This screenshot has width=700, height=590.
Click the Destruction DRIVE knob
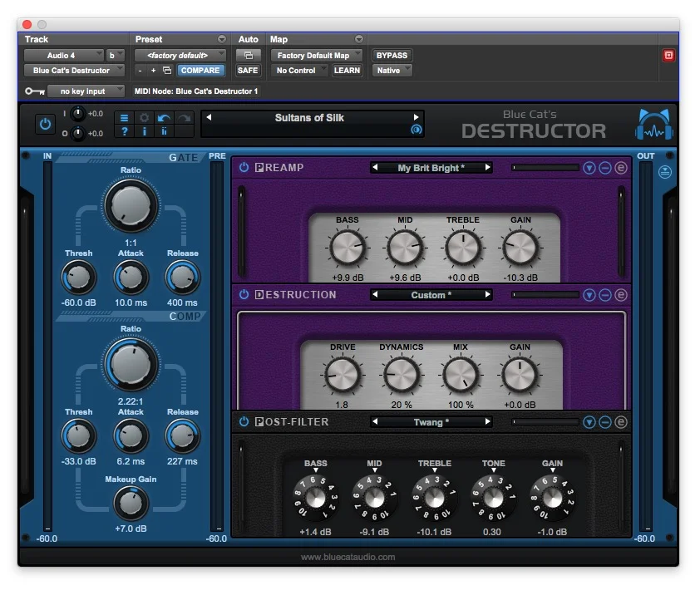point(343,375)
